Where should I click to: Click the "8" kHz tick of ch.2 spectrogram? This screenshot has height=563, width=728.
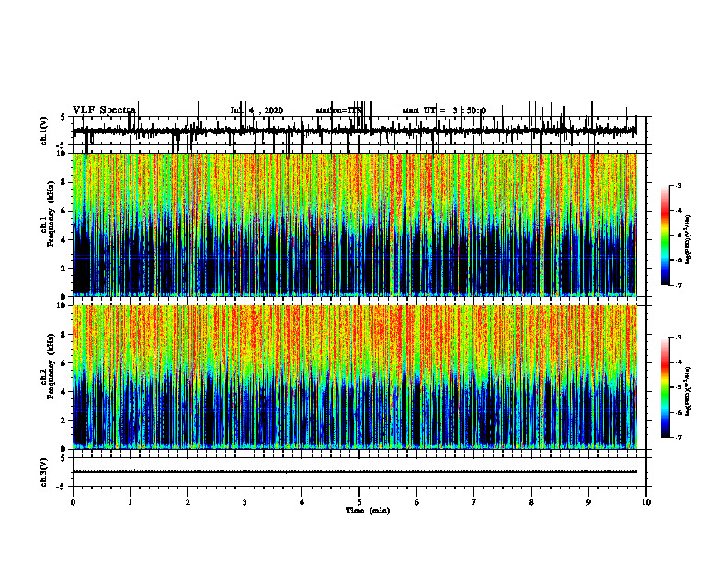click(64, 335)
